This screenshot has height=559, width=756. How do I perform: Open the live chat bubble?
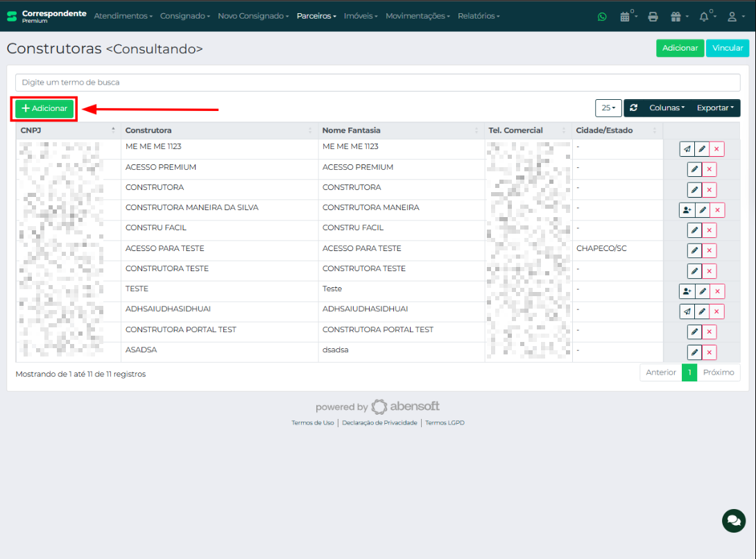[733, 520]
